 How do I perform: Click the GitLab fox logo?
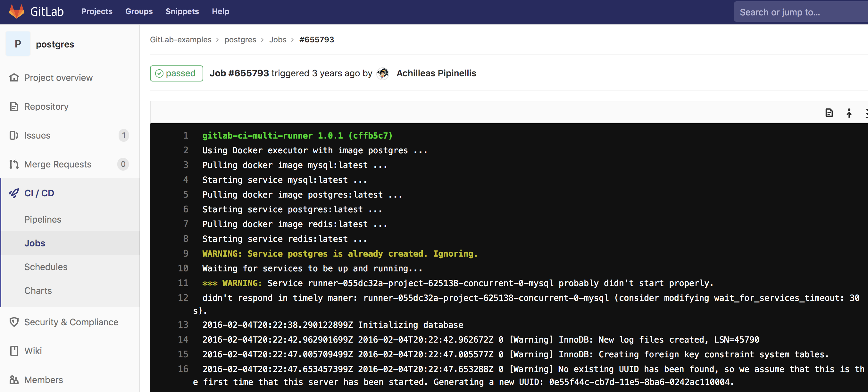coord(16,12)
